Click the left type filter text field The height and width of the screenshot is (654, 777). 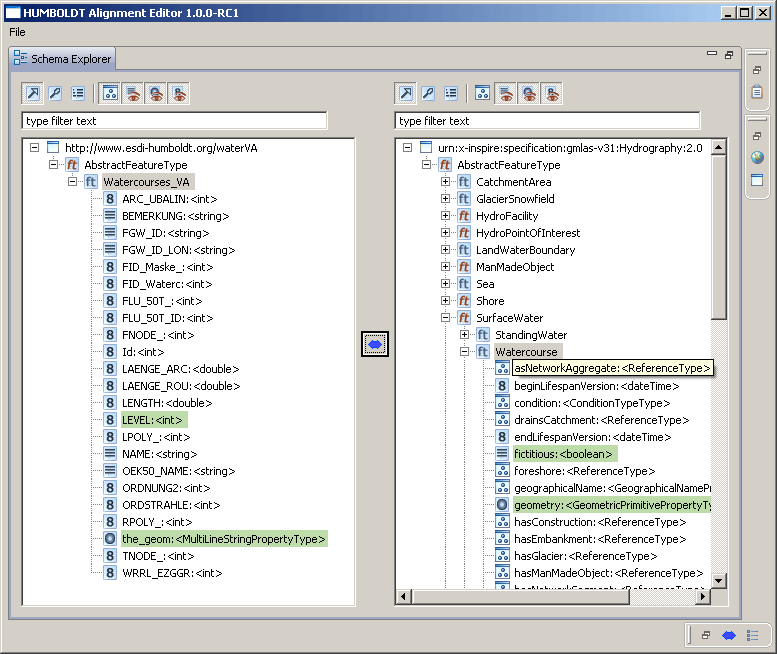(x=174, y=121)
